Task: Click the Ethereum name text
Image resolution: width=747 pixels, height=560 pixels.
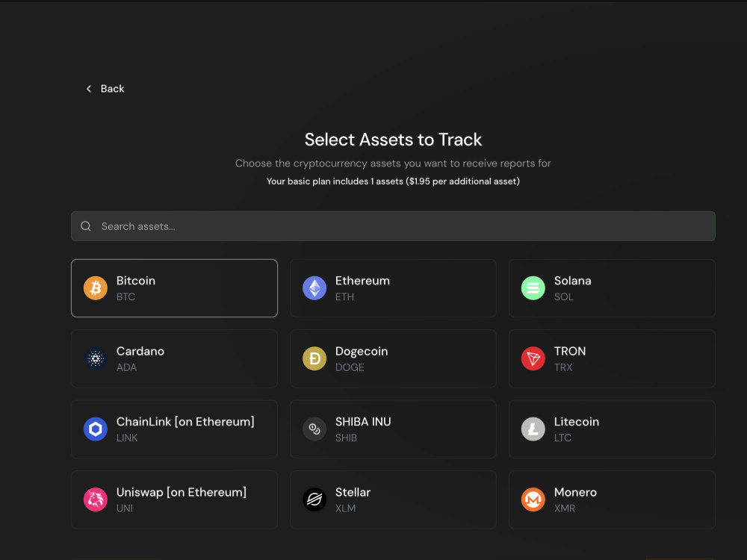Action: 362,281
